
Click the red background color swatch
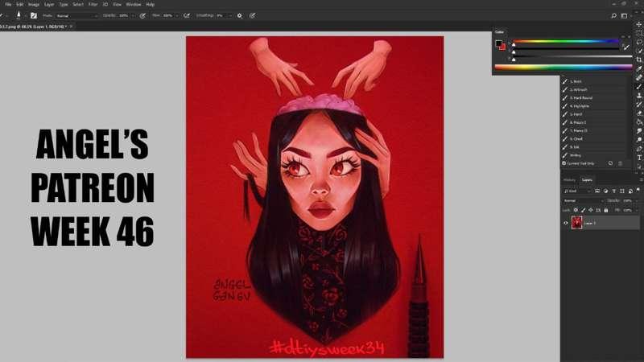click(x=502, y=47)
